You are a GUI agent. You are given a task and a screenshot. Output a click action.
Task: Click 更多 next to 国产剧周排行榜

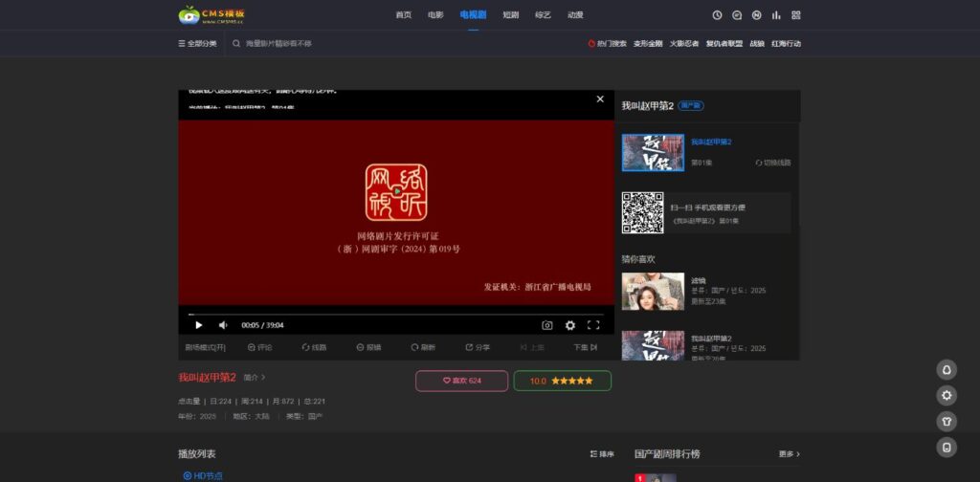click(x=790, y=454)
